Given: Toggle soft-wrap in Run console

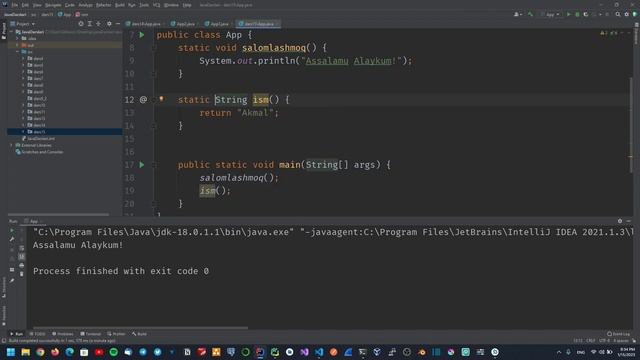Looking at the screenshot, I should click(22, 248).
